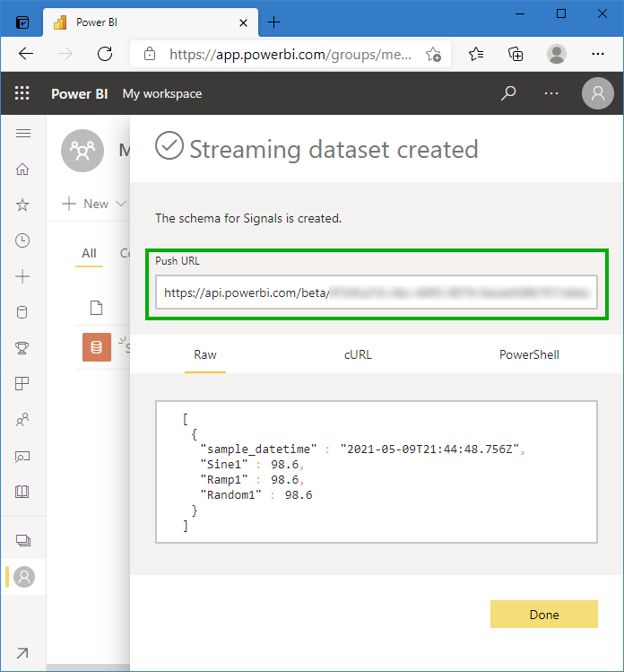Click the workspace group avatar icon
The height and width of the screenshot is (672, 624).
(x=82, y=151)
